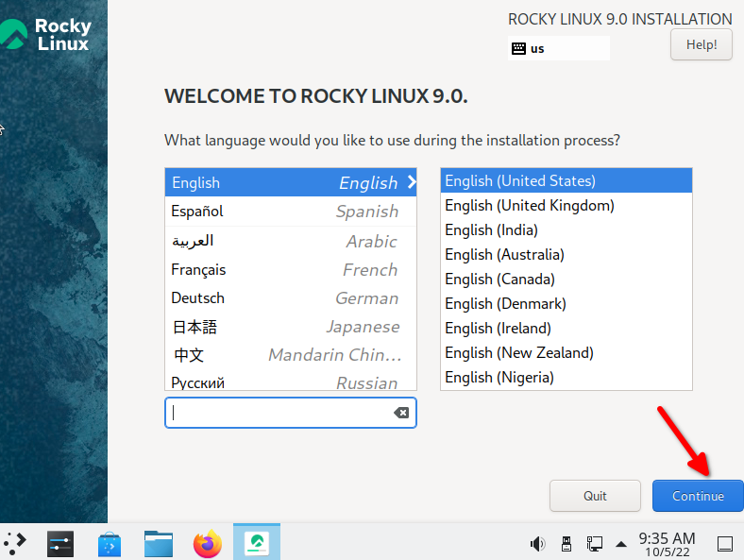Click the volume speaker tray icon

[x=538, y=544]
